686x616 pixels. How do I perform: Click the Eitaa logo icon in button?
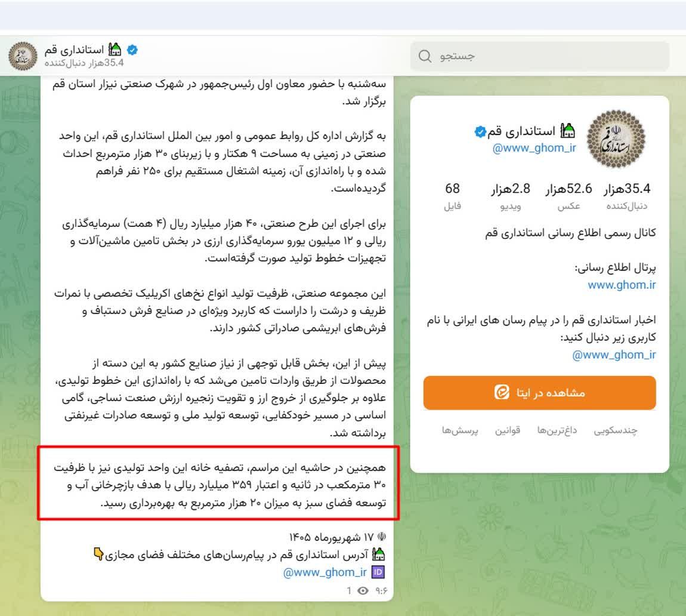pos(502,392)
